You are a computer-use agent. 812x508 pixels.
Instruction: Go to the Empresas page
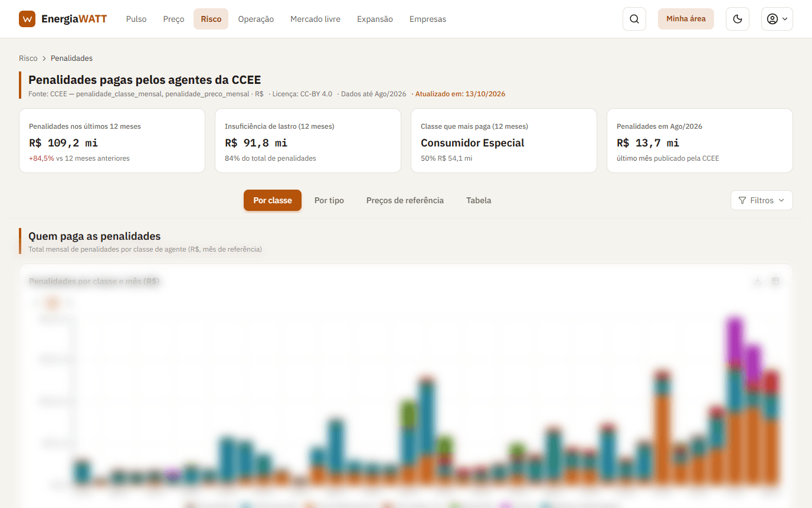428,19
